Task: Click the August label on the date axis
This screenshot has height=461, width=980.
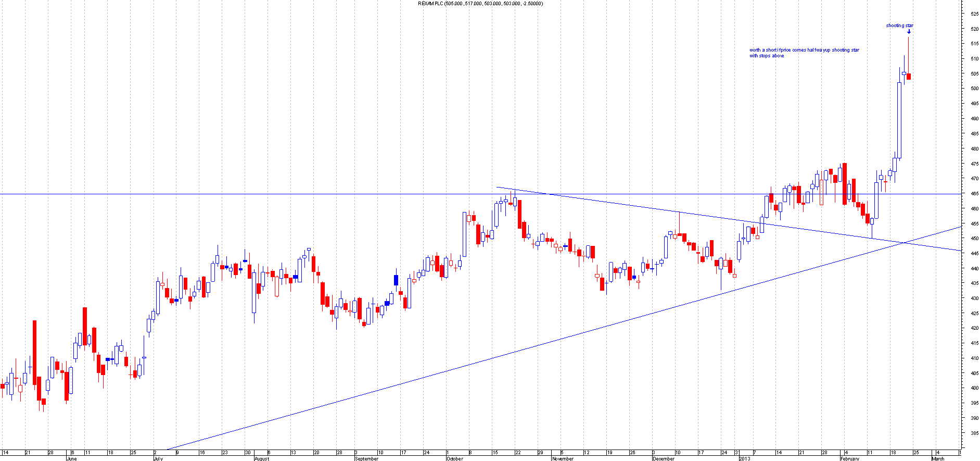Action: (262, 459)
